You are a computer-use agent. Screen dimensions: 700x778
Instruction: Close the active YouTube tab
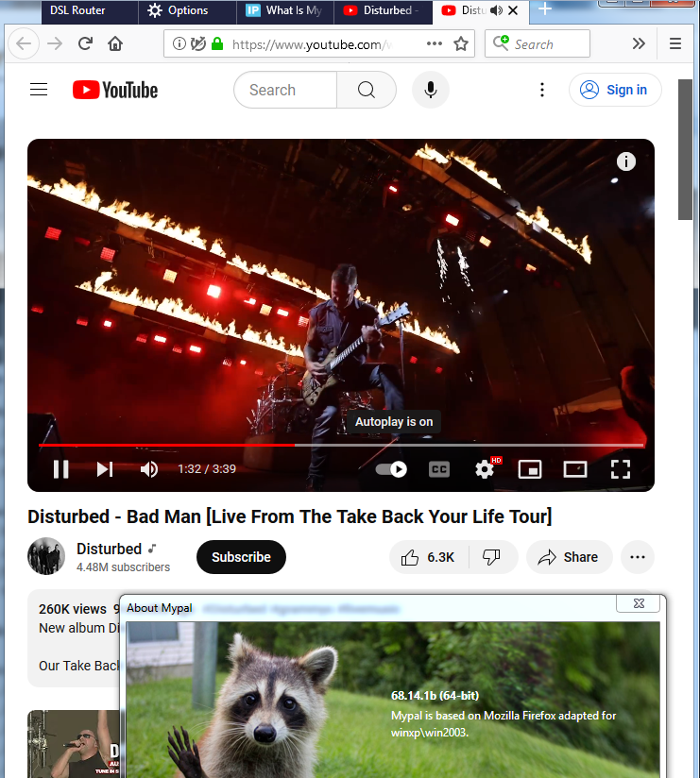513,10
